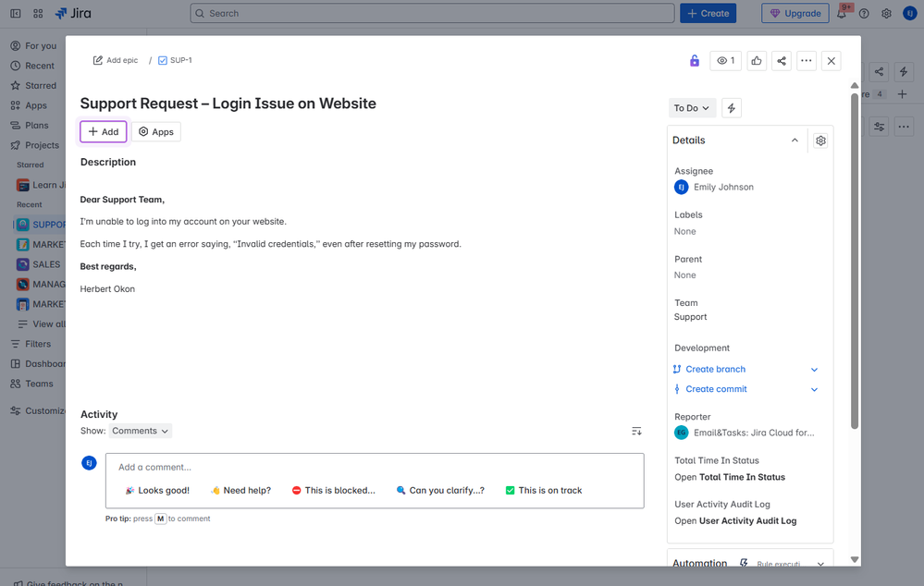Click Add epic breadcrumb link
Viewport: 924px width, 586px height.
click(122, 60)
